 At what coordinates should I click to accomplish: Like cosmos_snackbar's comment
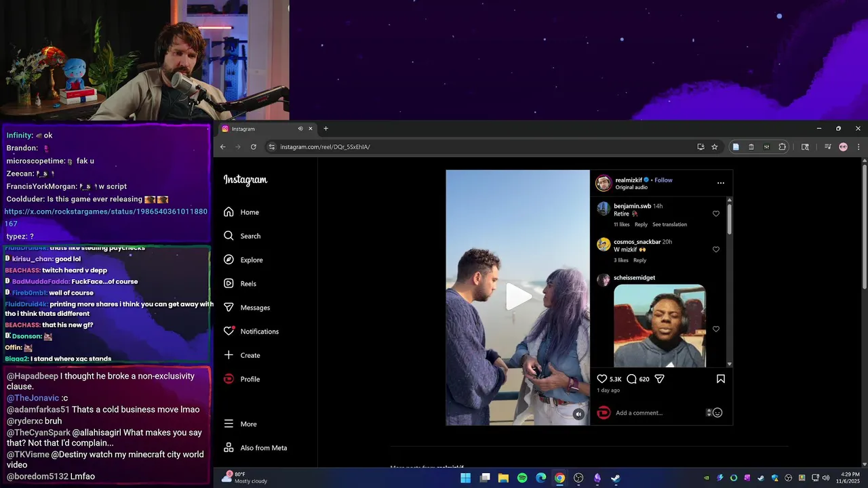pos(716,249)
